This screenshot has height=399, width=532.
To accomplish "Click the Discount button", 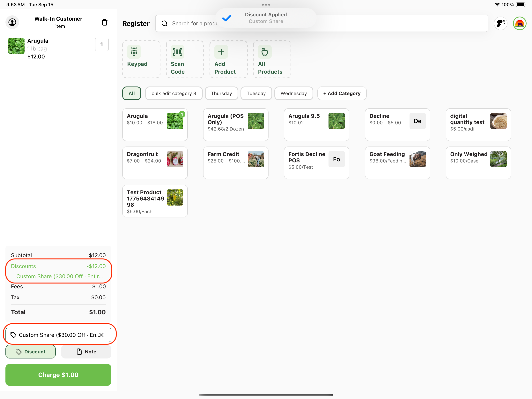I will [x=31, y=352].
